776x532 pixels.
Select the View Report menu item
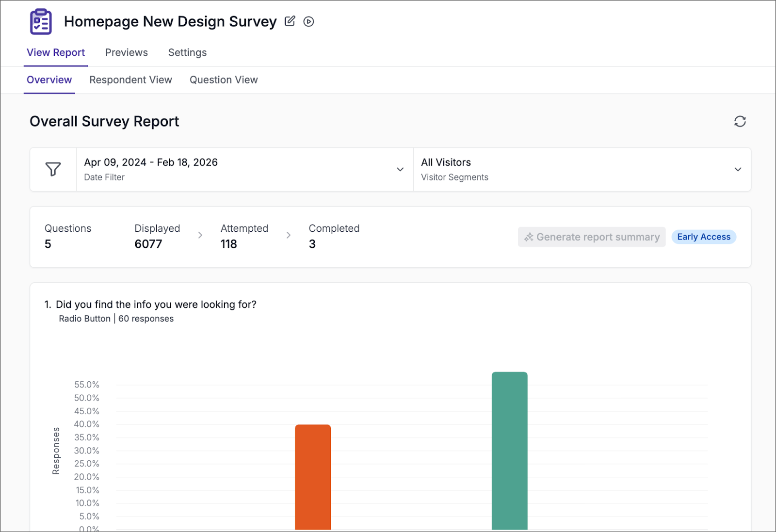click(x=56, y=52)
